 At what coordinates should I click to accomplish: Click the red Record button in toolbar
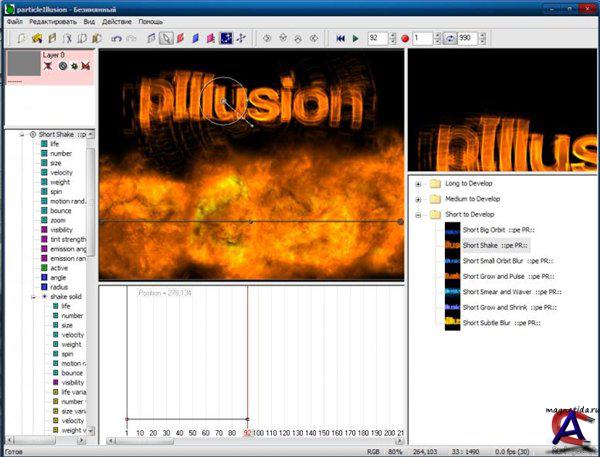405,38
